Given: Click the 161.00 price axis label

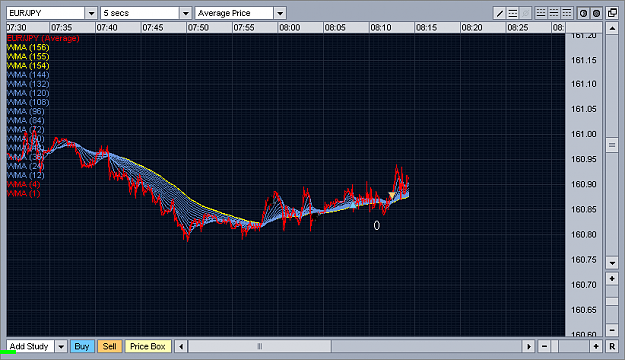Looking at the screenshot, I should click(584, 134).
